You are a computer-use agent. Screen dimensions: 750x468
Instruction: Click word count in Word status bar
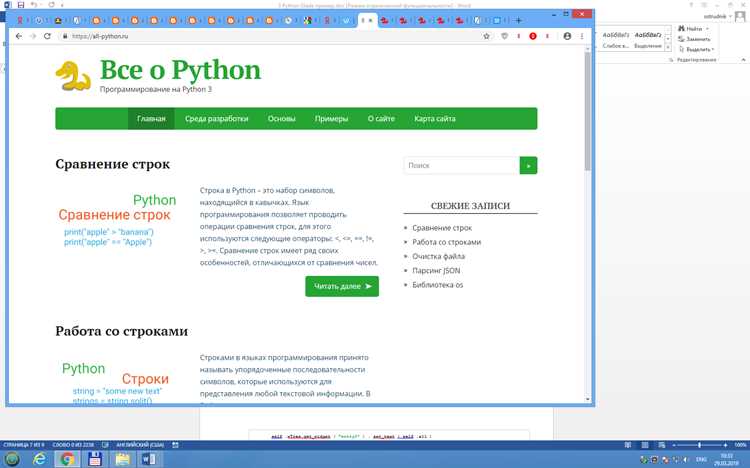click(73, 445)
